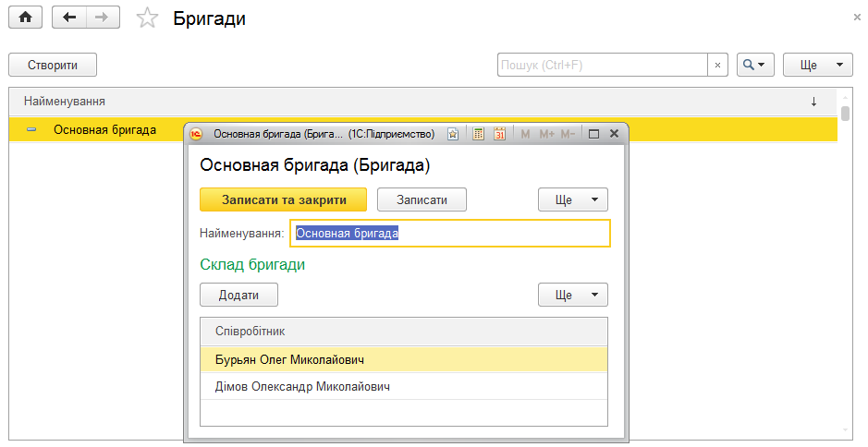Screen dimensions: 868x447
Task: Click the M+ memory add button
Action: click(x=546, y=134)
